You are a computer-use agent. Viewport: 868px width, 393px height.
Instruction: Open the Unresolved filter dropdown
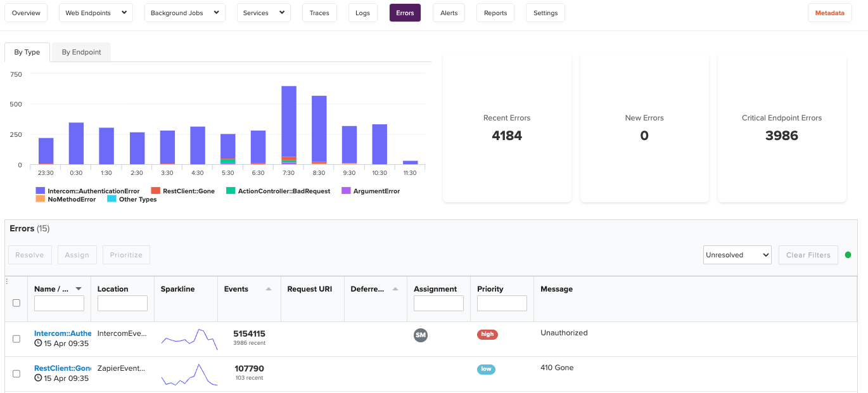coord(737,255)
